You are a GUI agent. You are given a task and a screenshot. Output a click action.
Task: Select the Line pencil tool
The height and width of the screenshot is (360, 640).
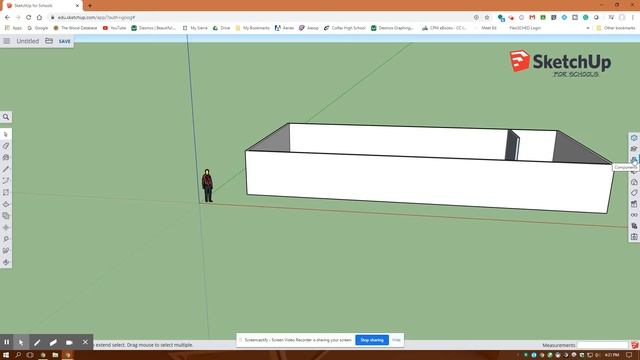[x=6, y=169]
